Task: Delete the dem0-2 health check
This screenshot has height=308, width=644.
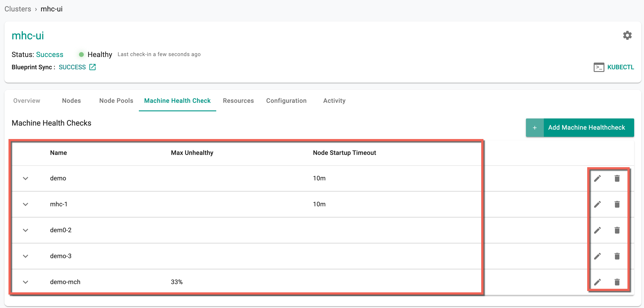Action: [617, 230]
